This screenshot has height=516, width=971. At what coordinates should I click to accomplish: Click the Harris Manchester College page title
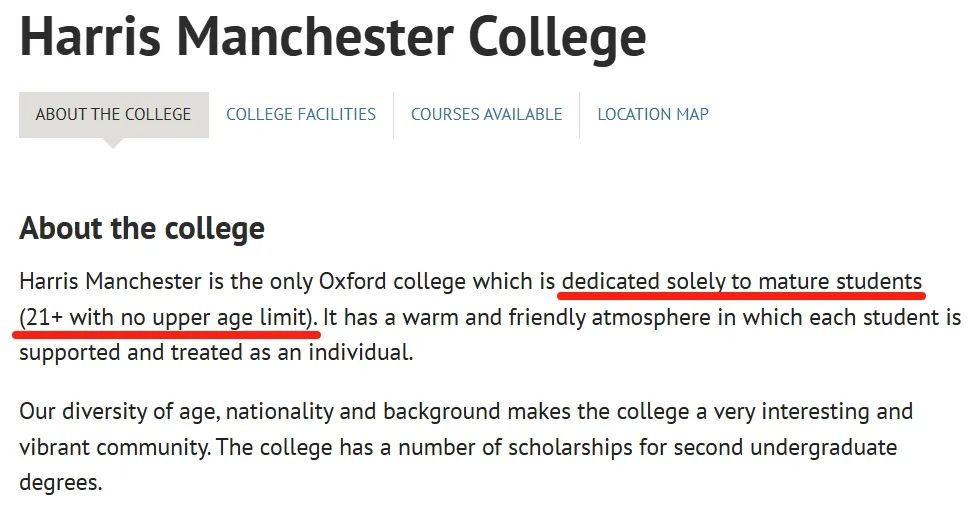[333, 36]
